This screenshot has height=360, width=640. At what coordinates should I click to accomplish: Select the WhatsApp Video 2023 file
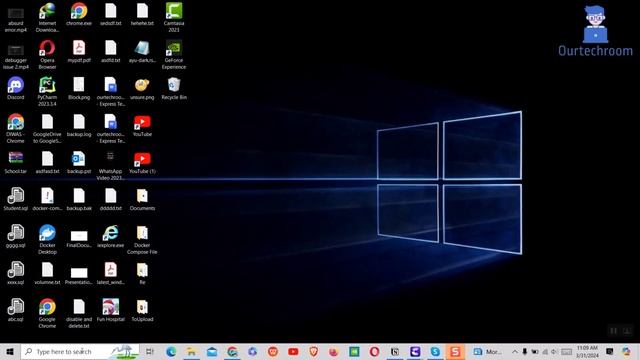tap(110, 166)
